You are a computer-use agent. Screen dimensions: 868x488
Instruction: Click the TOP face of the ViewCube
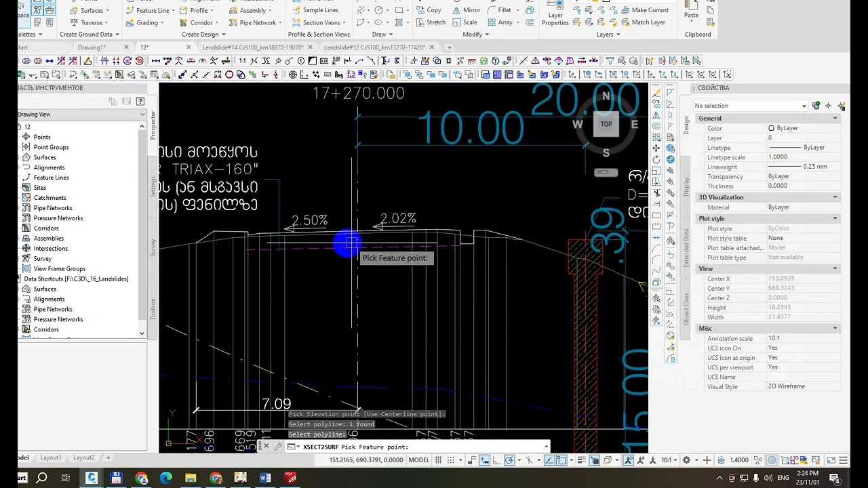tap(606, 124)
